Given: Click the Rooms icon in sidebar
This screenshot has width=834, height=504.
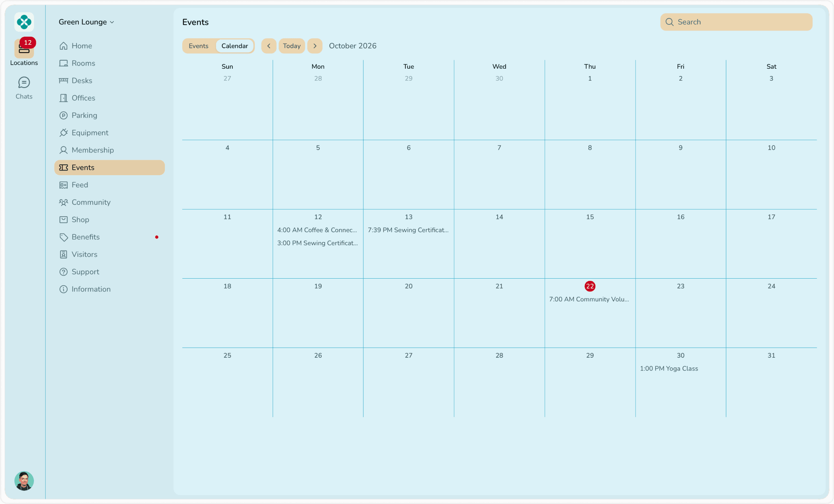Looking at the screenshot, I should (63, 63).
